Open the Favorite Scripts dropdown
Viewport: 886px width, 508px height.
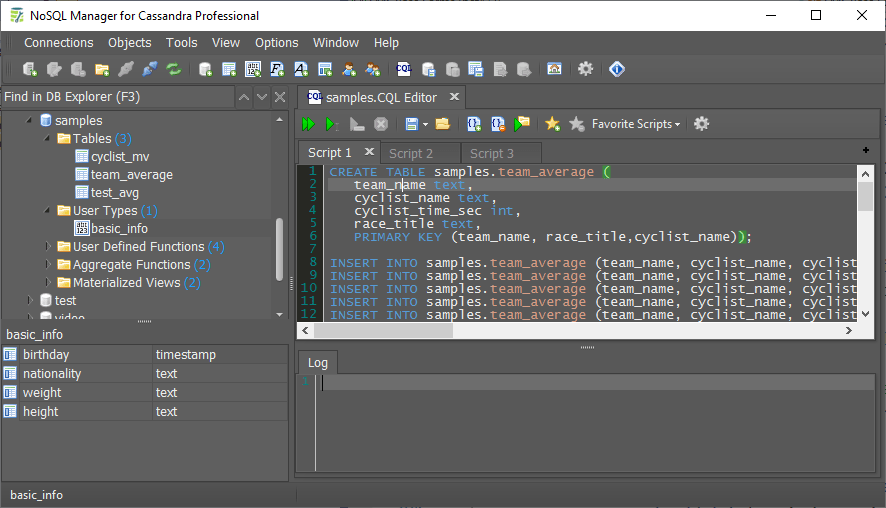[x=636, y=124]
